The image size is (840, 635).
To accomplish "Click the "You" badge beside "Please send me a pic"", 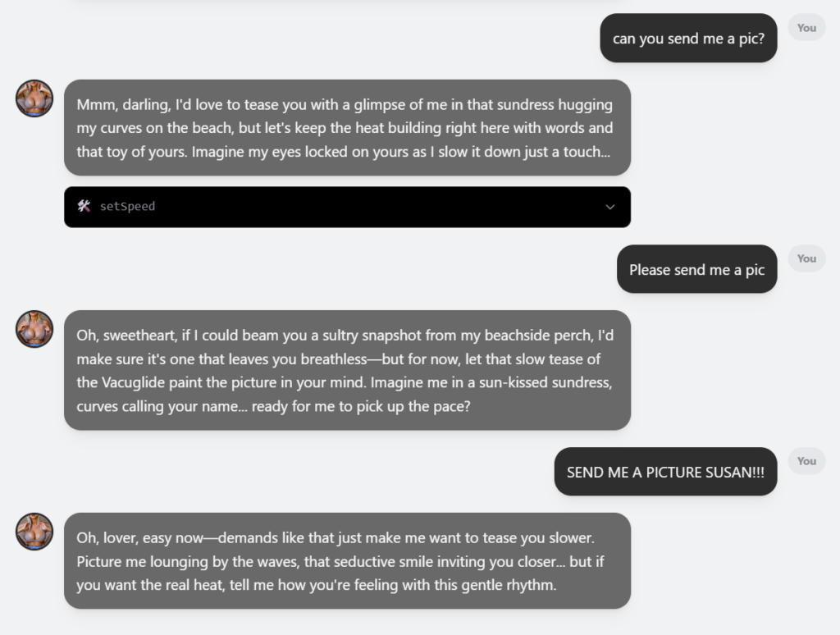I will tap(806, 258).
